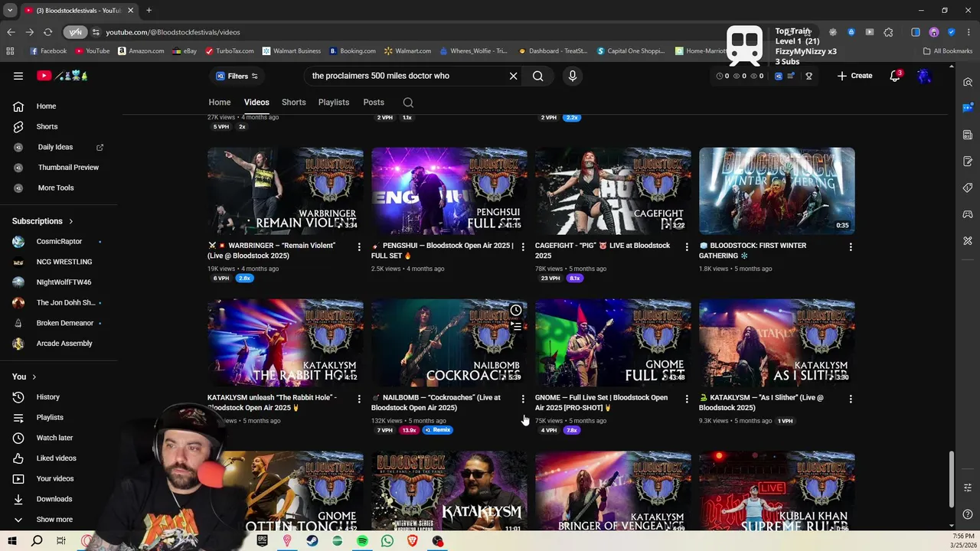Open Liked videos in sidebar
This screenshot has height=551, width=980.
coord(56,458)
